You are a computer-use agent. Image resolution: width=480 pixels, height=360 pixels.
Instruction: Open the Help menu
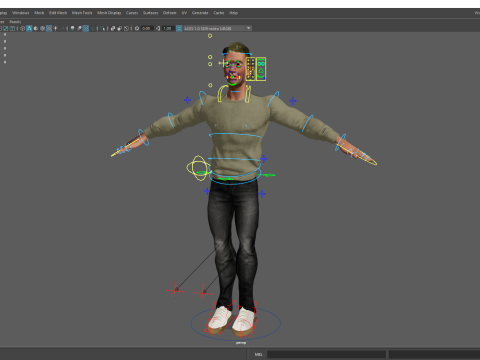[233, 13]
